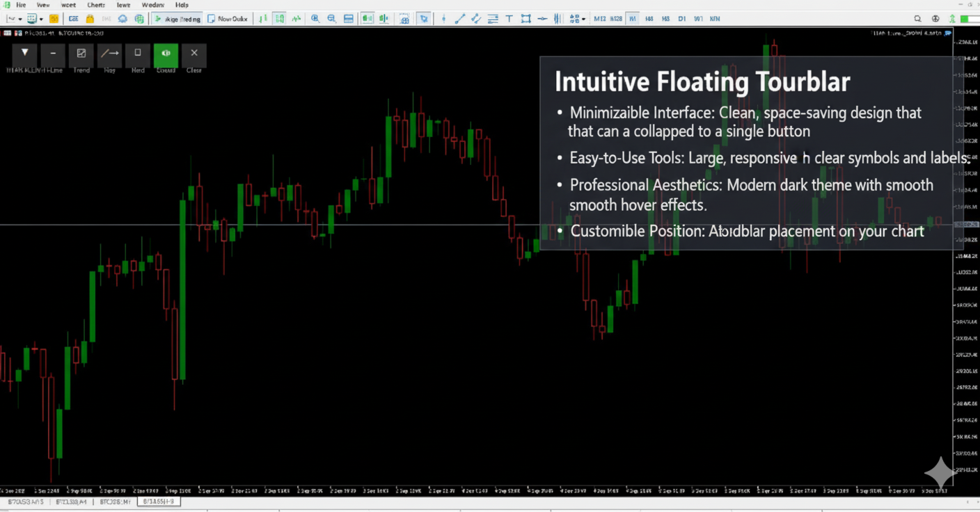Select the text T drawing tool
This screenshot has width=980, height=512.
[509, 19]
